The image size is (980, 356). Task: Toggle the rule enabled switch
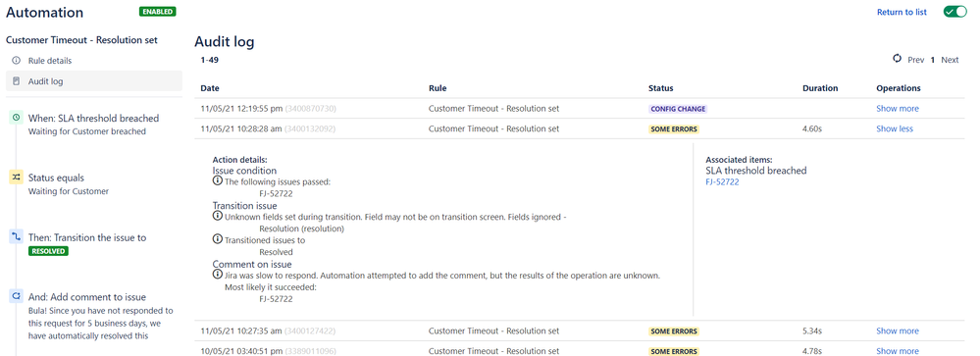click(x=954, y=12)
